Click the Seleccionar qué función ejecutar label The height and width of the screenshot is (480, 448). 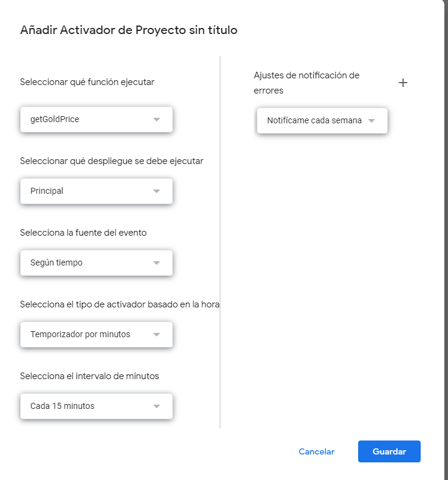87,82
